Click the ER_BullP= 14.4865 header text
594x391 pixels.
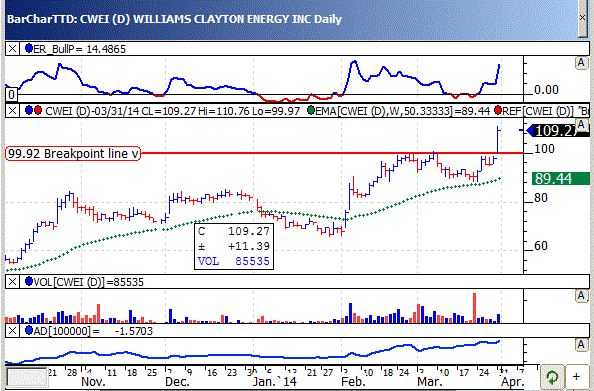pyautogui.click(x=80, y=49)
